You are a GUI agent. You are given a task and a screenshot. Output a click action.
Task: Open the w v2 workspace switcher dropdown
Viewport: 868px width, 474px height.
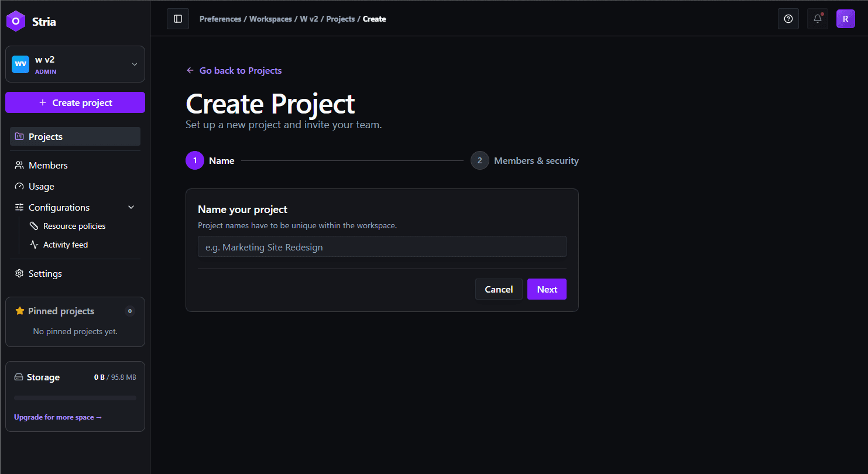point(75,64)
